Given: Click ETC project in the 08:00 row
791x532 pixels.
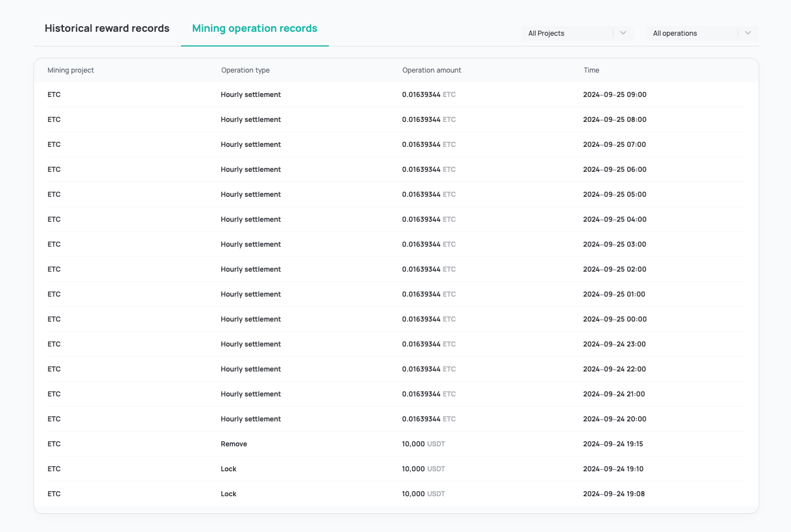Looking at the screenshot, I should coord(54,120).
